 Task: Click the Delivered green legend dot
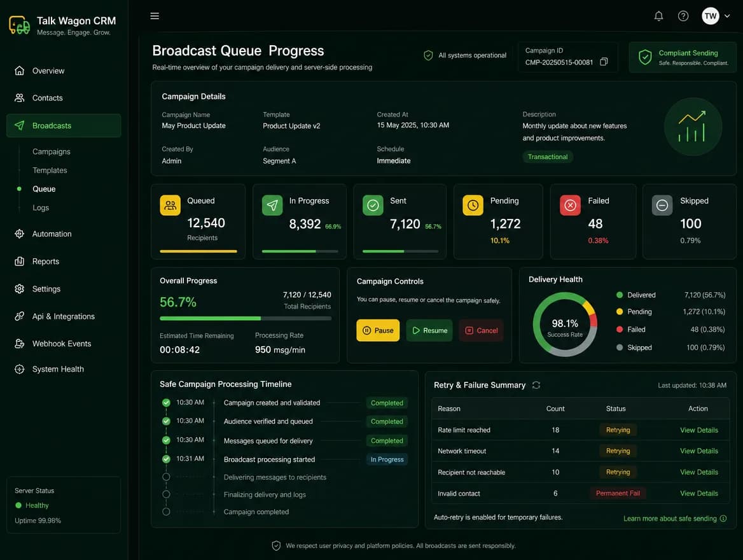click(x=619, y=295)
